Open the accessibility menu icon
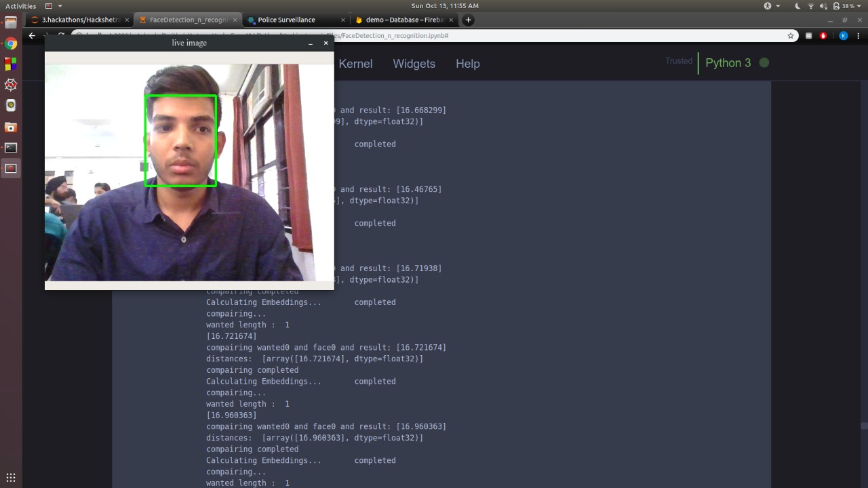Screen dimensions: 868x488 (x=768, y=5)
